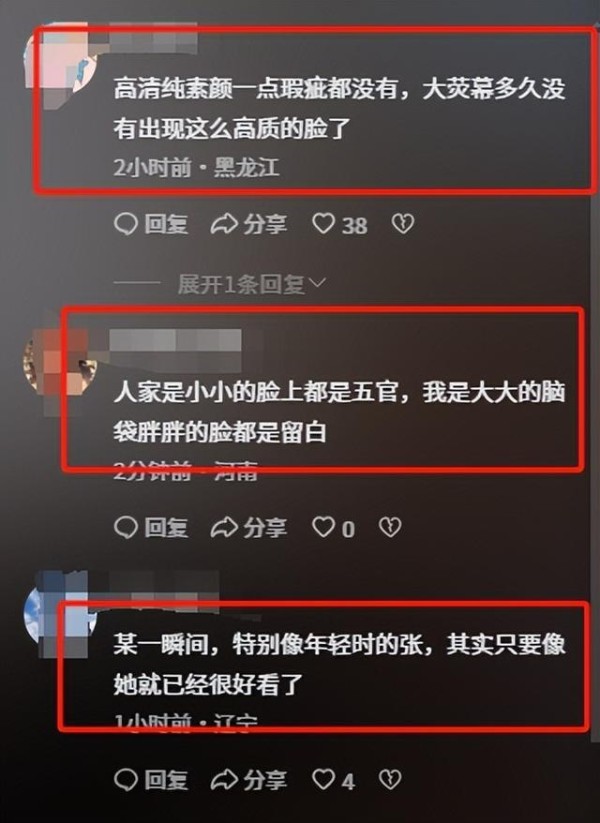This screenshot has height=823, width=600.
Task: Click chevron arrow next to 展开1条回复
Action: pos(317,283)
